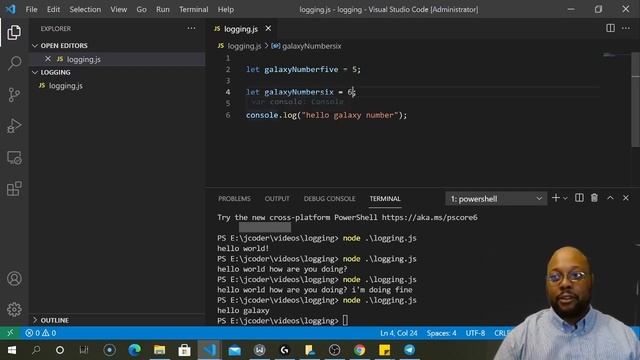
Task: Open the Windows Start menu
Action: coord(11,350)
